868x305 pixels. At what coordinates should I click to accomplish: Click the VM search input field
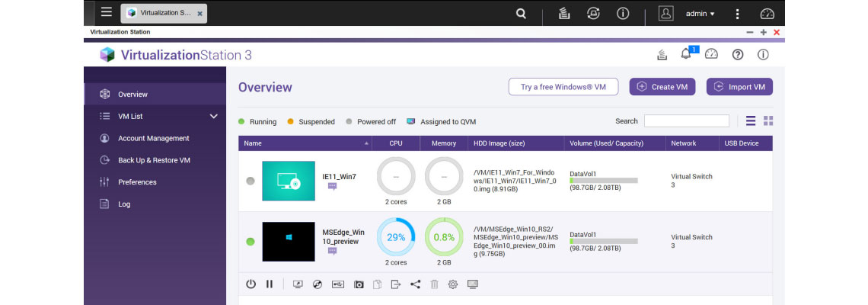coord(686,120)
